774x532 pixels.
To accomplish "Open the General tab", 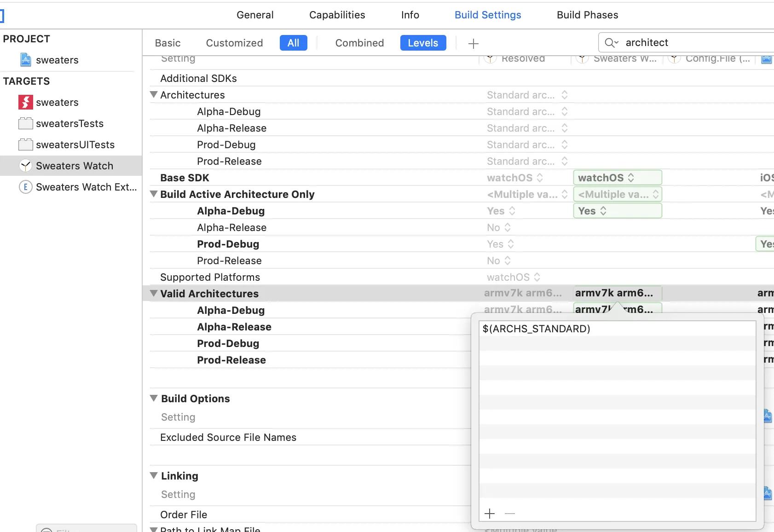I will coord(255,15).
